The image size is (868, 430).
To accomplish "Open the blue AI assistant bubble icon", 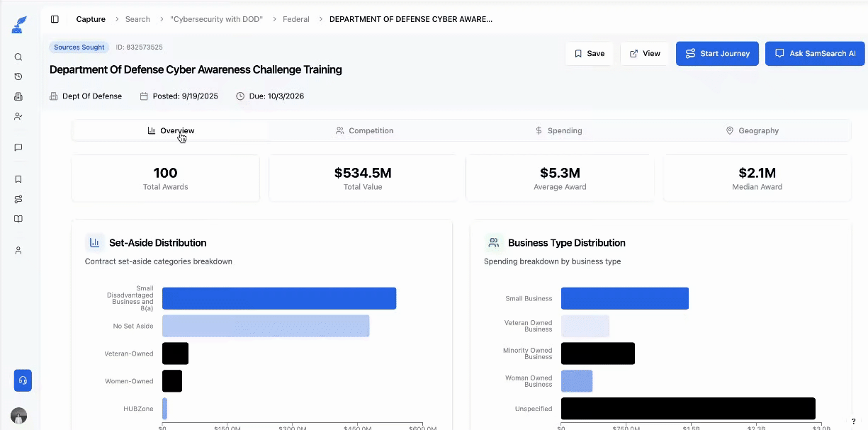I will [x=22, y=380].
